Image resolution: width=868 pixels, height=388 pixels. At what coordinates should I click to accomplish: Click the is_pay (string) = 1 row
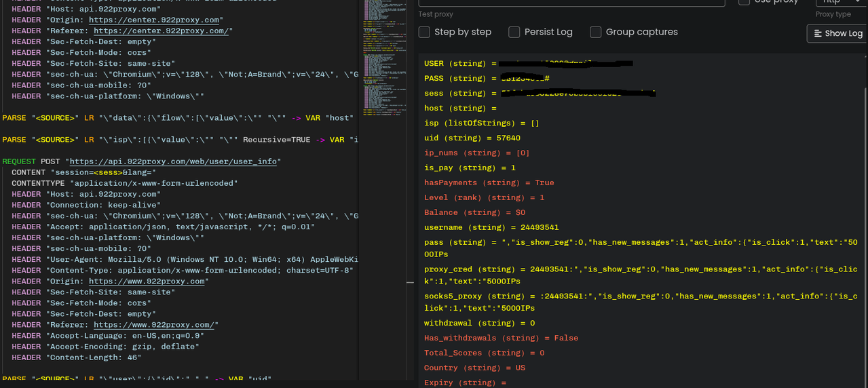[x=470, y=168]
